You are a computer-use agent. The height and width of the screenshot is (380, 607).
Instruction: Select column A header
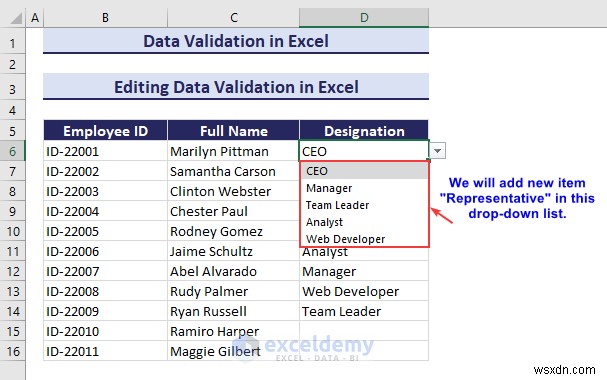[x=35, y=18]
